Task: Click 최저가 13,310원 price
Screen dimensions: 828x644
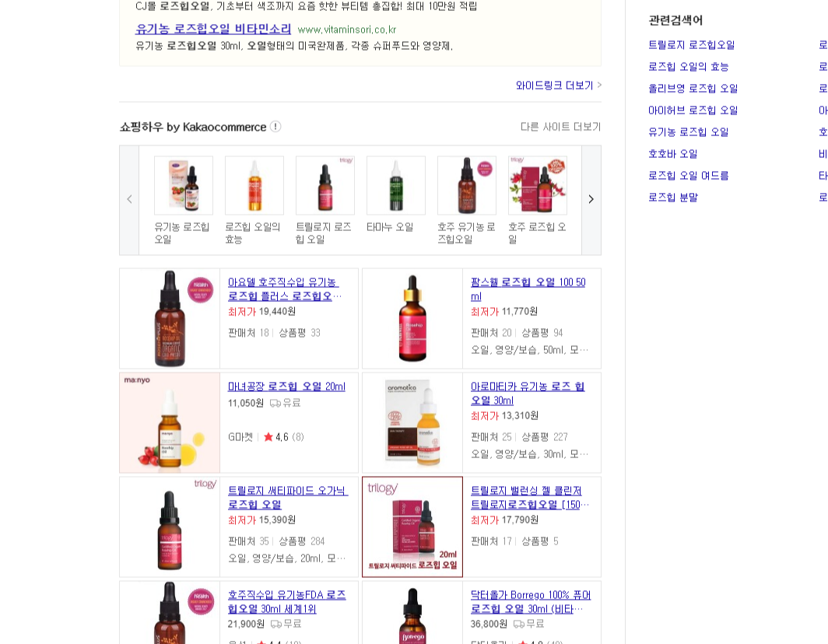Action: coord(504,416)
